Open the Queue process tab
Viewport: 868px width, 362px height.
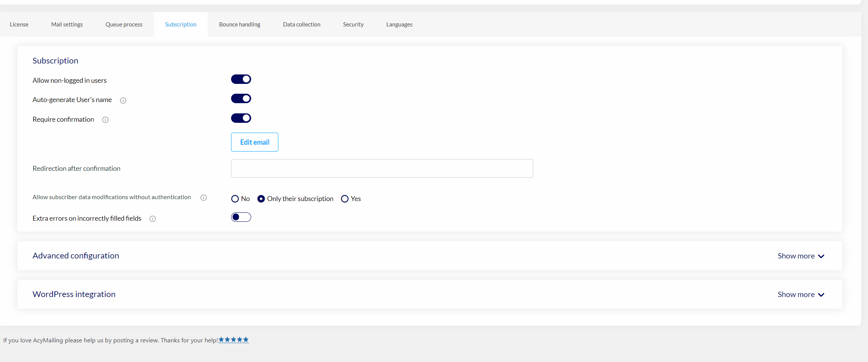[124, 25]
